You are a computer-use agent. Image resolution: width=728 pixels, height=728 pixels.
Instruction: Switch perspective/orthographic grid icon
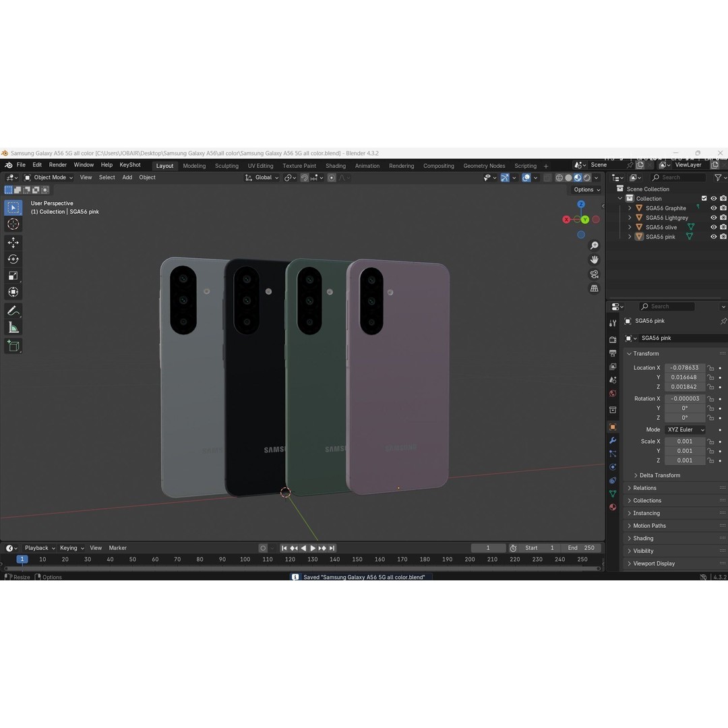point(594,289)
